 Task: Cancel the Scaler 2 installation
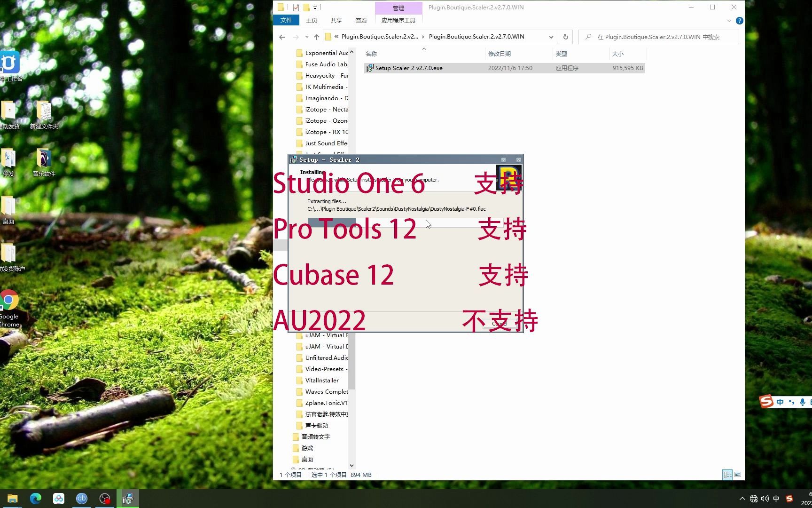(499, 323)
